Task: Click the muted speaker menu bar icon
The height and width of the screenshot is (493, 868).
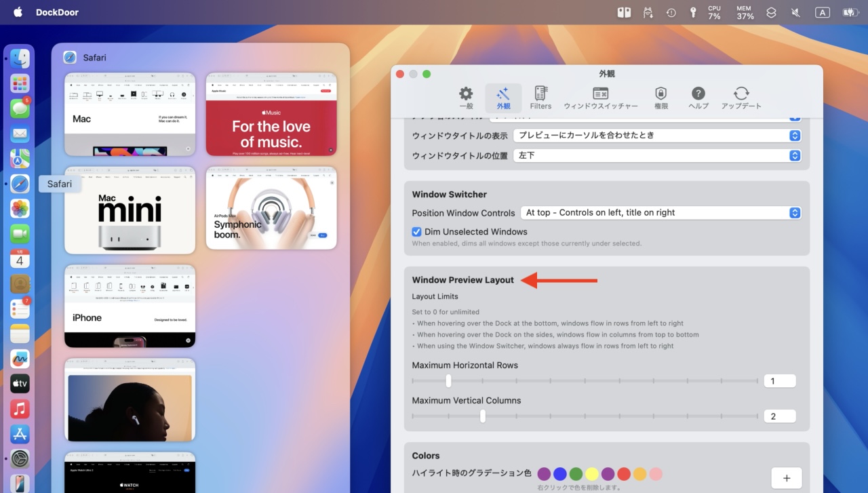Action: tap(795, 12)
